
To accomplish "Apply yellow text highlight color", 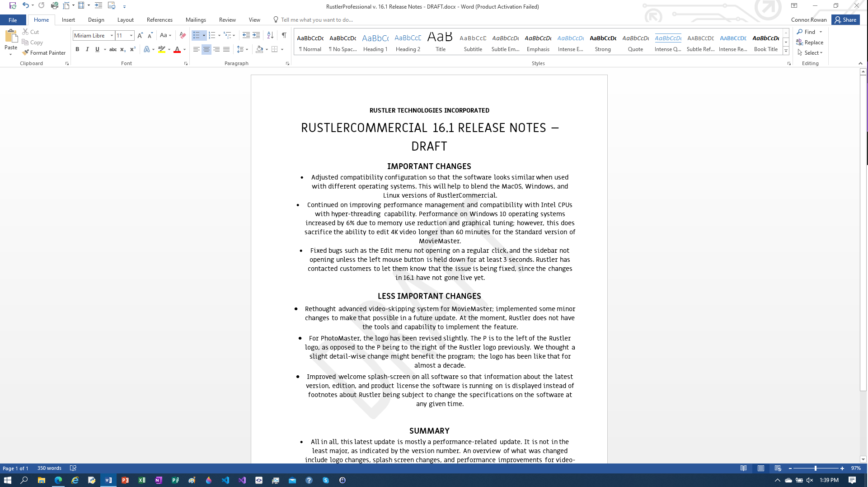I will tap(161, 49).
